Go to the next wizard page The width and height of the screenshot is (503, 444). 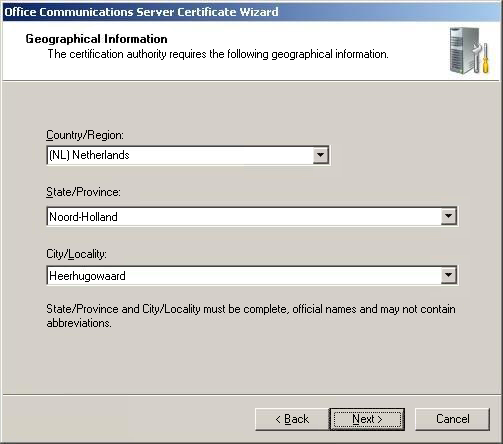[367, 419]
